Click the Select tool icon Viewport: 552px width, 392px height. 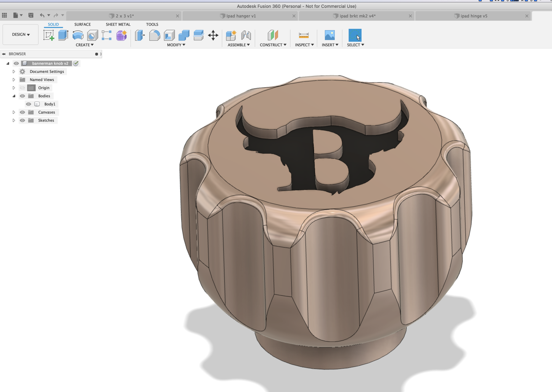(355, 35)
